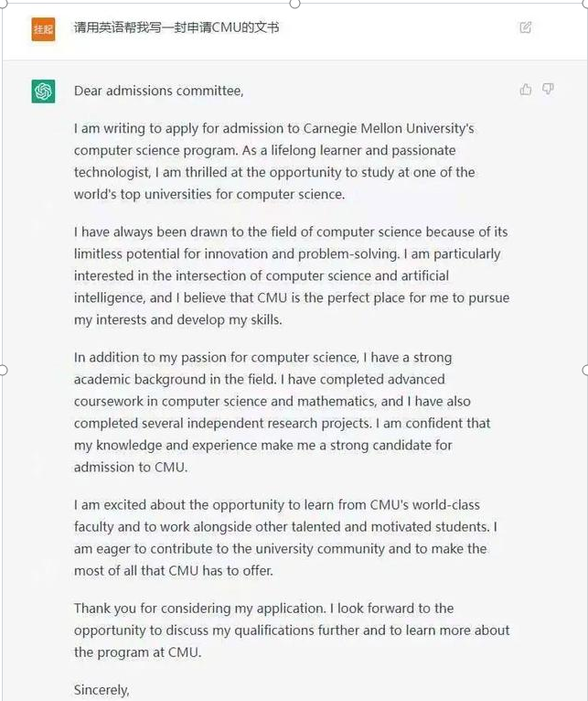This screenshot has height=701, width=588.
Task: Click the "Sincerely," closing line
Action: coord(102,690)
